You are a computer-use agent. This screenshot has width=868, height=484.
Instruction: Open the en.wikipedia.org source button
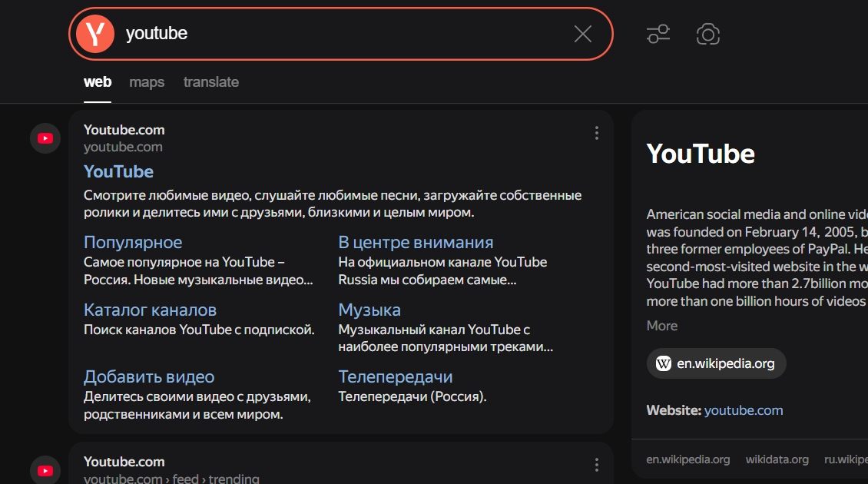717,363
